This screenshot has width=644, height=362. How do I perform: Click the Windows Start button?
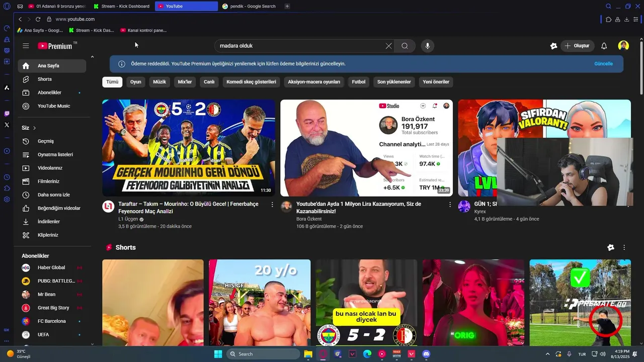point(218,354)
